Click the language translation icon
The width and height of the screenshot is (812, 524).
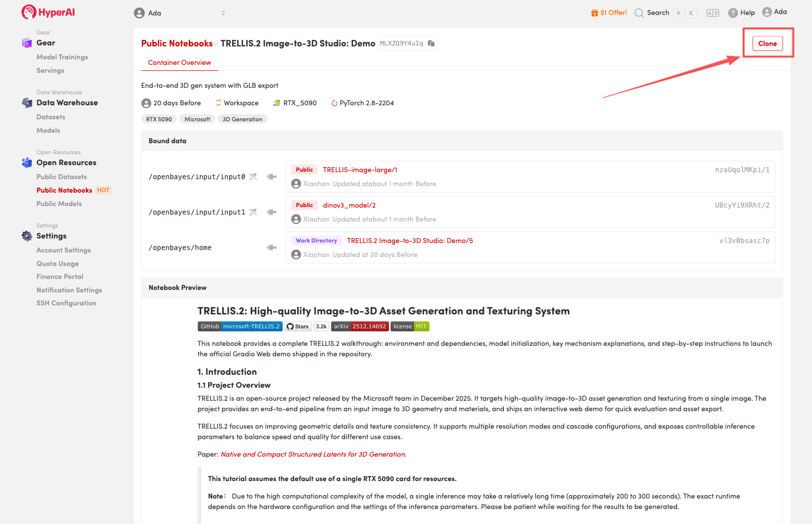click(x=713, y=13)
